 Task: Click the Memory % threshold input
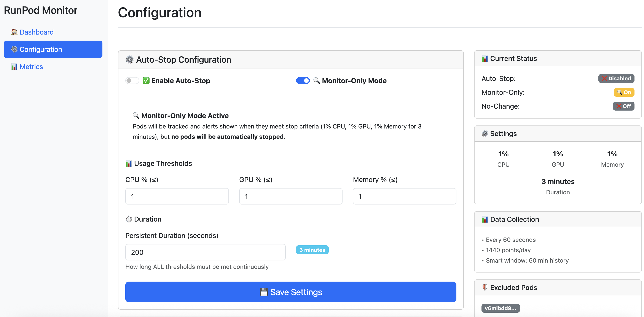(404, 196)
